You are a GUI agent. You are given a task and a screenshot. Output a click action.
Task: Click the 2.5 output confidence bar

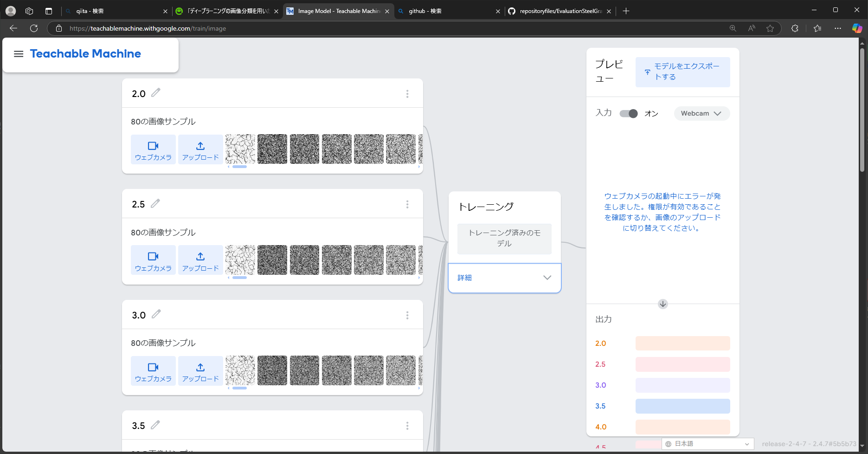pyautogui.click(x=682, y=364)
